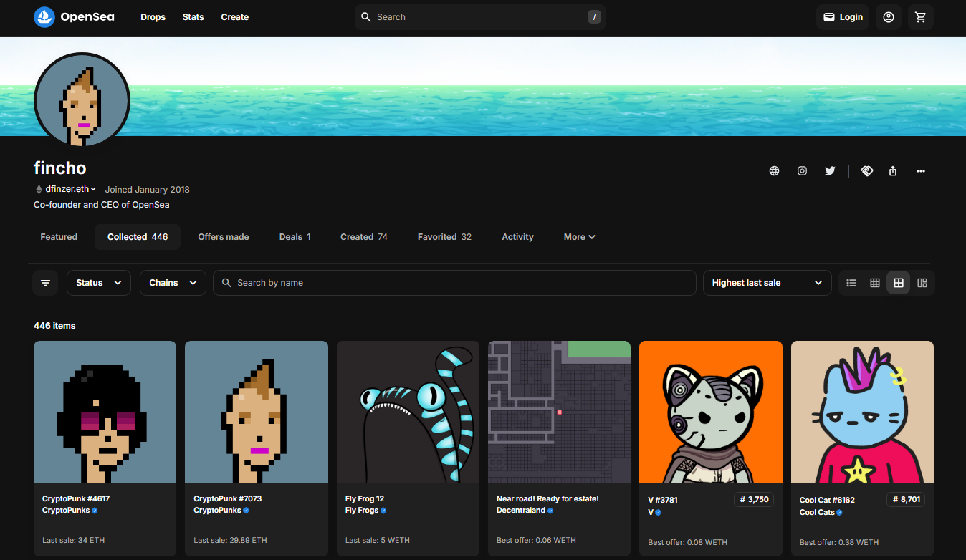Screen dimensions: 966x560
Task: Open the Drops menu
Action: (153, 17)
